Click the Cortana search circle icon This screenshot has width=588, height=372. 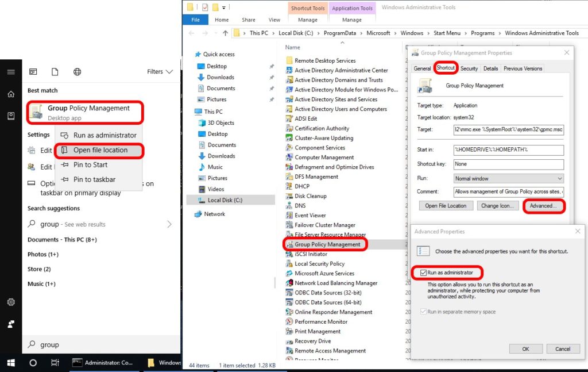[33, 363]
